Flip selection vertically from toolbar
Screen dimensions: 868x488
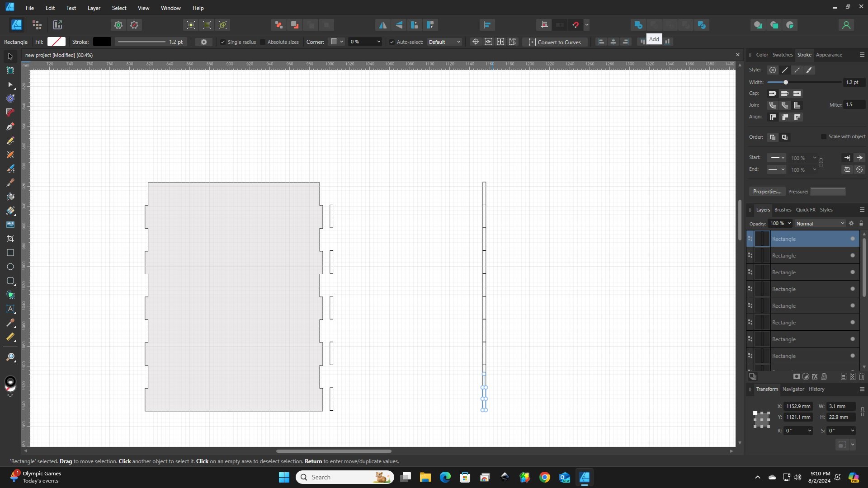pyautogui.click(x=399, y=25)
